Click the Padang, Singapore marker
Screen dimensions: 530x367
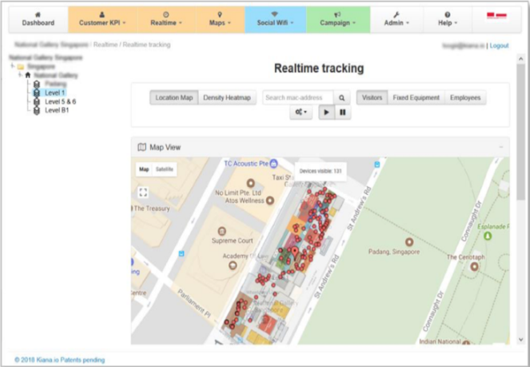[x=409, y=242]
